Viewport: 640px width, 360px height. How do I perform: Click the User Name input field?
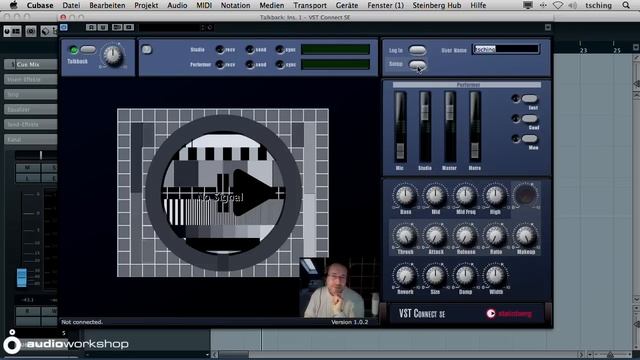tap(506, 49)
